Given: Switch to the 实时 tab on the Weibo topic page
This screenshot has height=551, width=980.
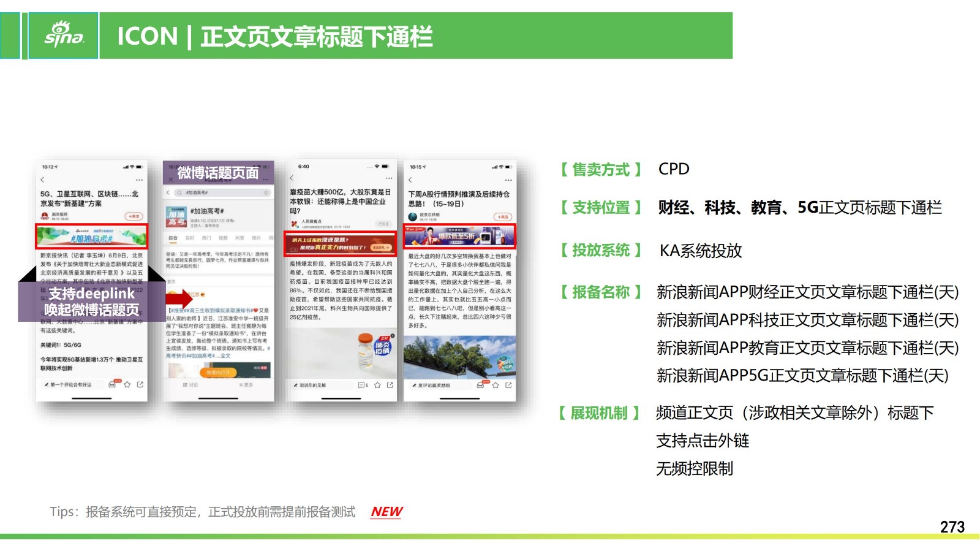Looking at the screenshot, I should [x=190, y=238].
